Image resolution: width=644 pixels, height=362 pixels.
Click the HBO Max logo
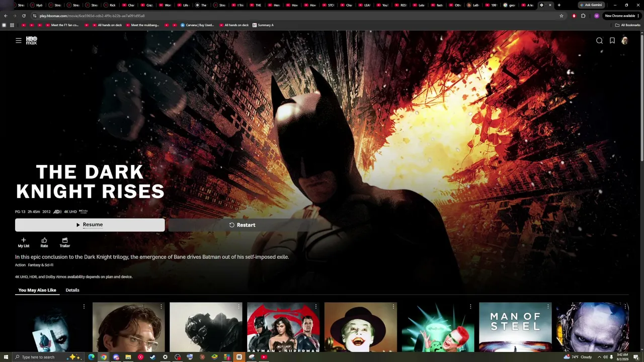(31, 41)
